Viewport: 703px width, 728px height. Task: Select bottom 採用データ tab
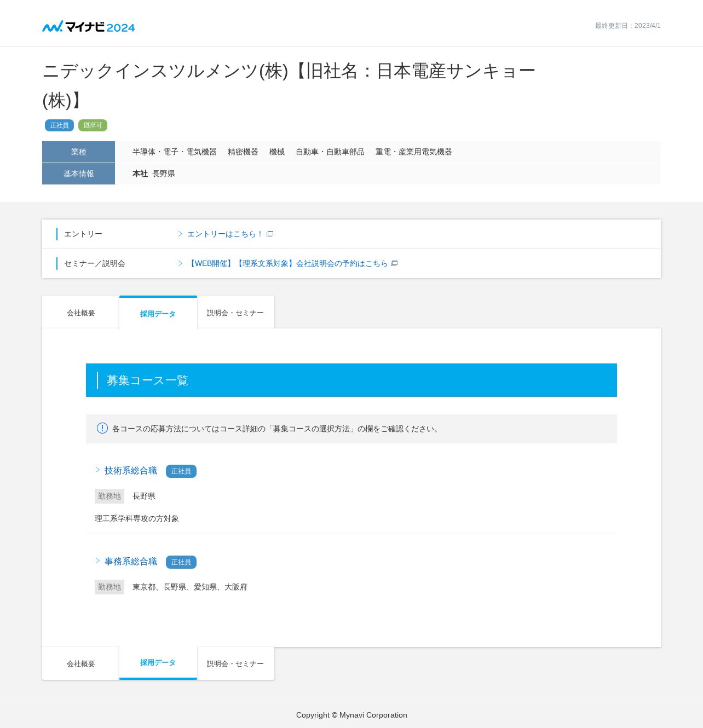coord(158,663)
